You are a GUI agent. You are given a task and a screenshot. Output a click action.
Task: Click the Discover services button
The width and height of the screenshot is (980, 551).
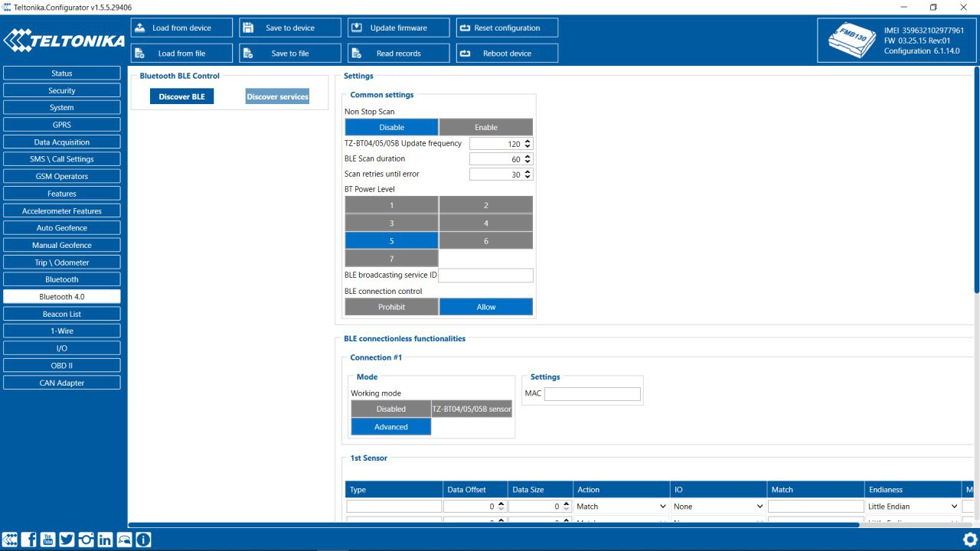(x=277, y=96)
